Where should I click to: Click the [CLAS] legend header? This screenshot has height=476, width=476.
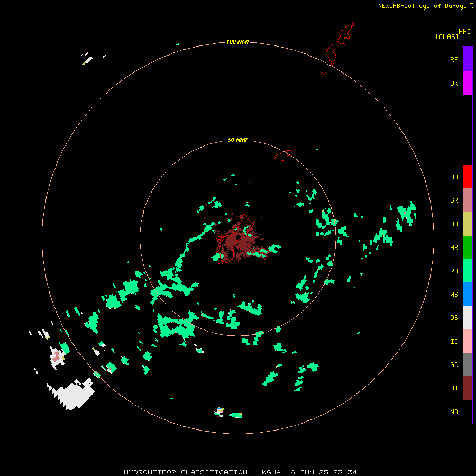click(447, 36)
